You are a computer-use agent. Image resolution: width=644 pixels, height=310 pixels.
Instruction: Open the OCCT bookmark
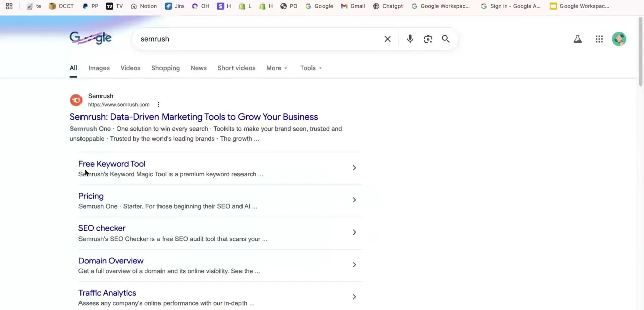click(61, 6)
